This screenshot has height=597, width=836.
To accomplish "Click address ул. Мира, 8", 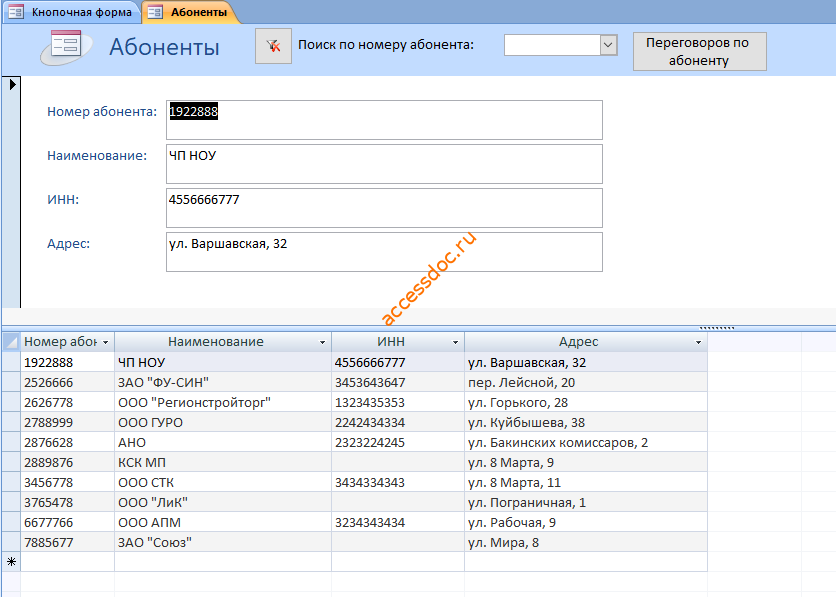I will point(586,543).
